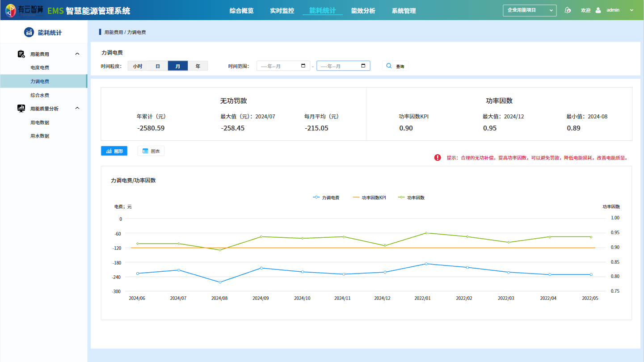Open 综合水费 in the sidebar
This screenshot has height=362, width=644.
[x=40, y=95]
